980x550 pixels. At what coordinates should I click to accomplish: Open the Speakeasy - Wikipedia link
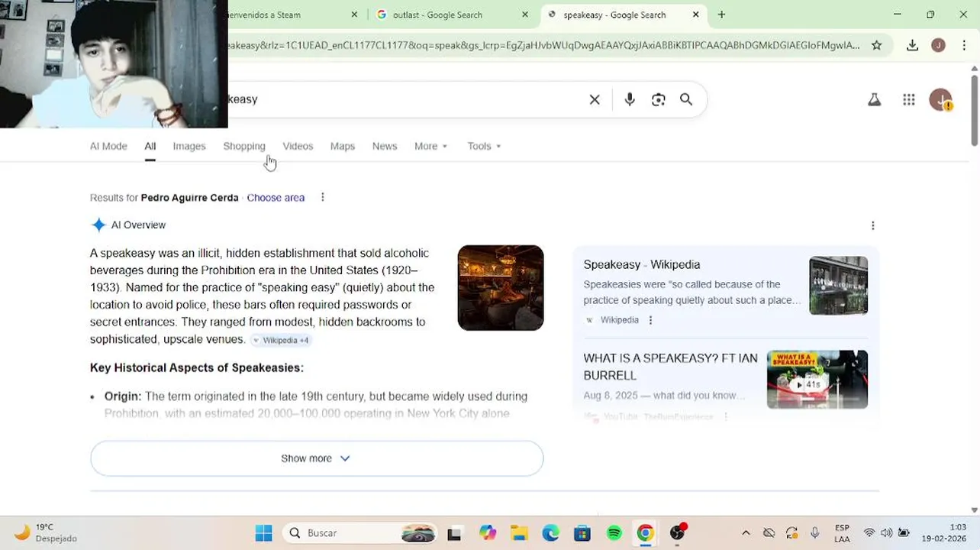coord(642,264)
